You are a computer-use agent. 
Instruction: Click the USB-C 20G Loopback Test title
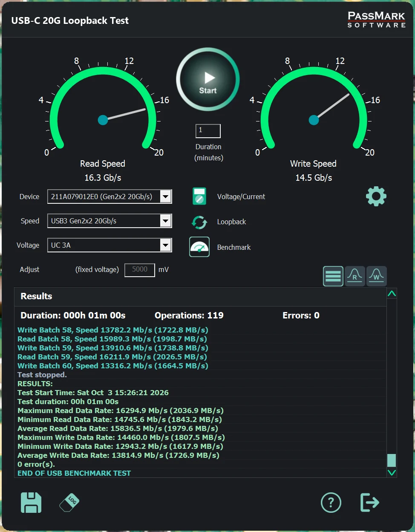coord(70,20)
